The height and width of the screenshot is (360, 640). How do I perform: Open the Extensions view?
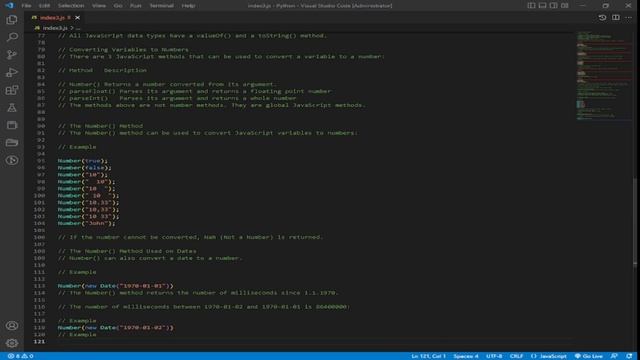click(12, 90)
